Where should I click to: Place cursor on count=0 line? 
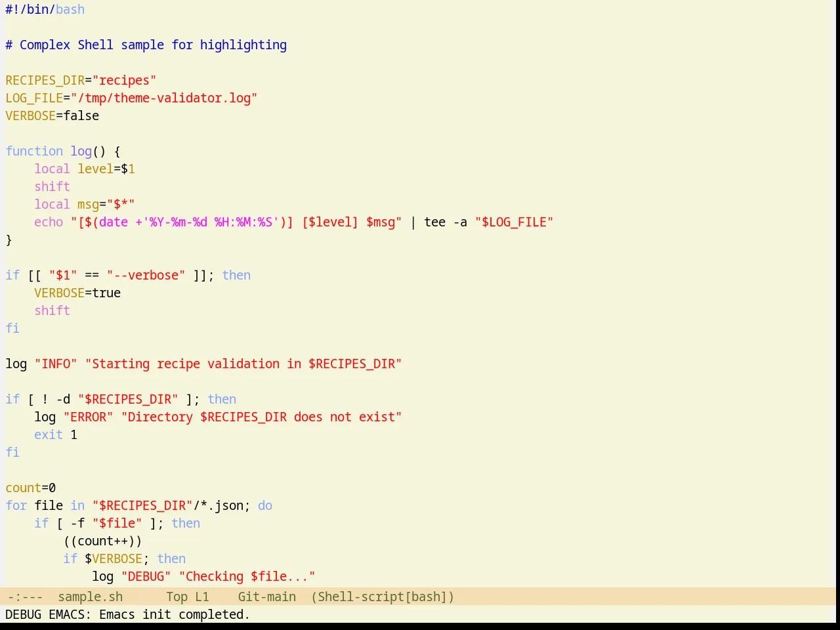click(x=30, y=488)
